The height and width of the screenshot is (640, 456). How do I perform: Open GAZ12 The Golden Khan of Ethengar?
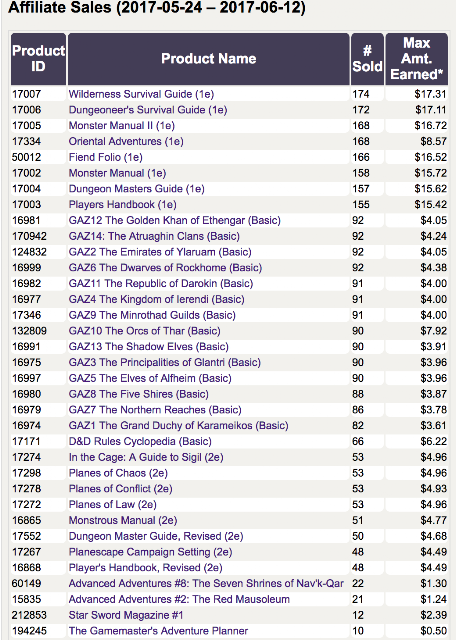(175, 221)
